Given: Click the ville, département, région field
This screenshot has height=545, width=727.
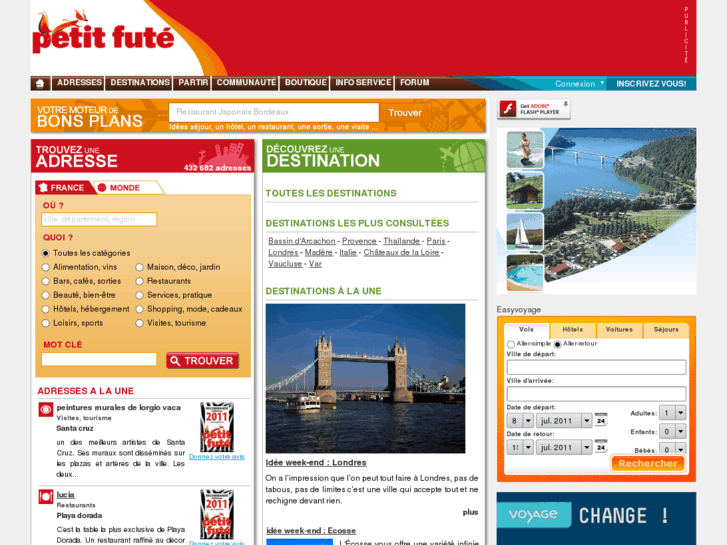Looking at the screenshot, I should (x=99, y=219).
